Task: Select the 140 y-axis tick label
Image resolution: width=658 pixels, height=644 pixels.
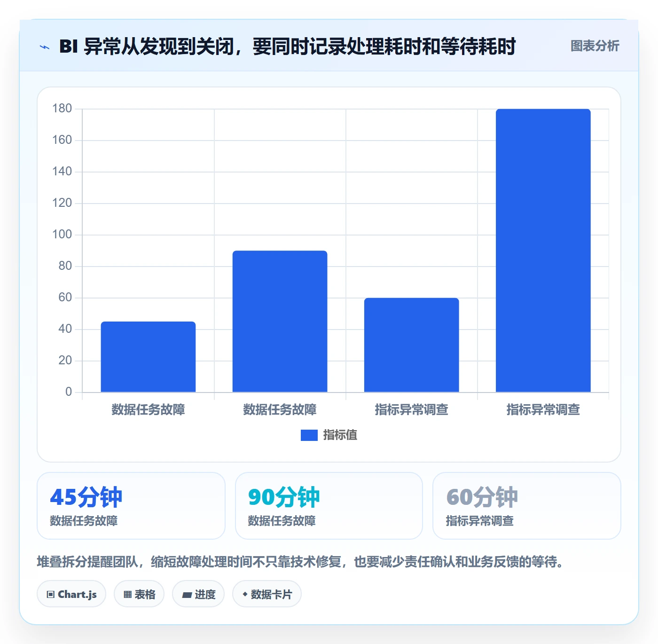Action: coord(62,172)
